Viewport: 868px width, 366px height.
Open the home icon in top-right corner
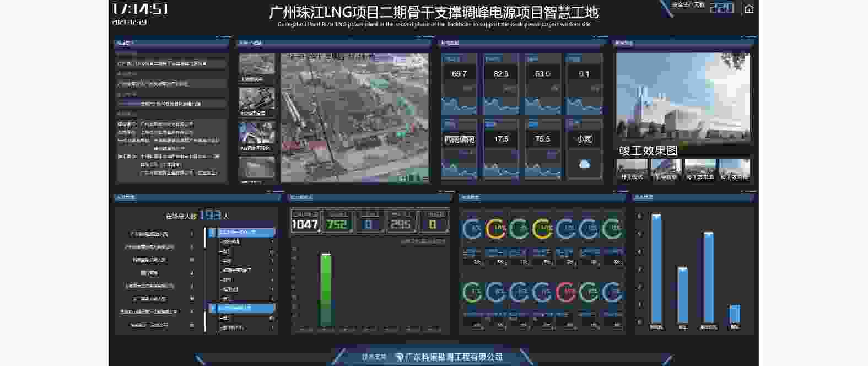click(x=749, y=9)
